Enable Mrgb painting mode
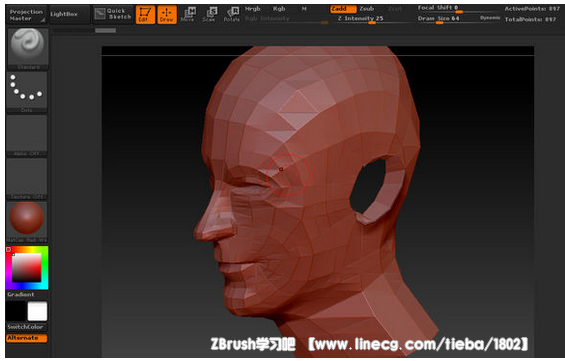Viewport: 565px width, 361px height. point(252,9)
